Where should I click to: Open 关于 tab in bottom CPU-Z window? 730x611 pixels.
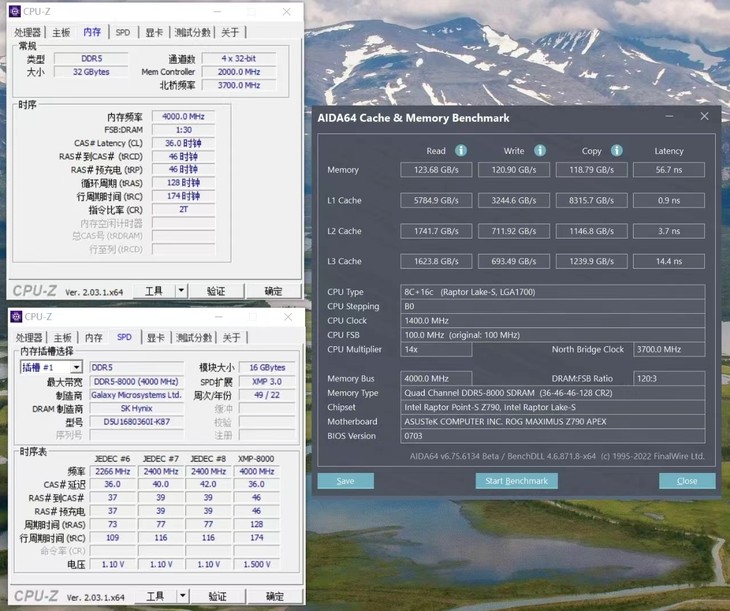[231, 337]
